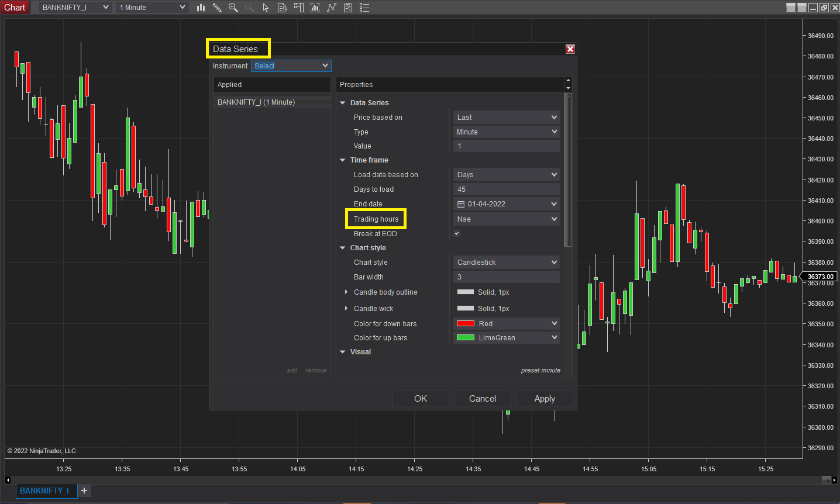Open the Load data based on dropdown
This screenshot has width=840, height=504.
point(507,175)
